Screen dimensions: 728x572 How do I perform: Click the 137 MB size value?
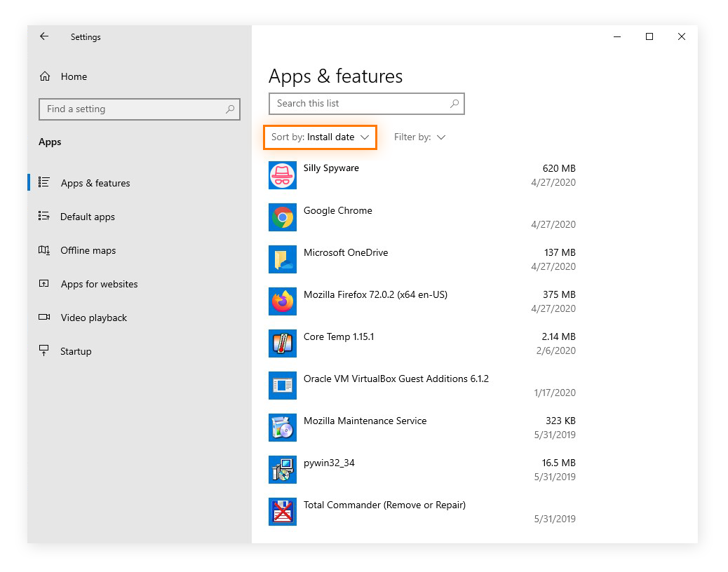pyautogui.click(x=560, y=252)
